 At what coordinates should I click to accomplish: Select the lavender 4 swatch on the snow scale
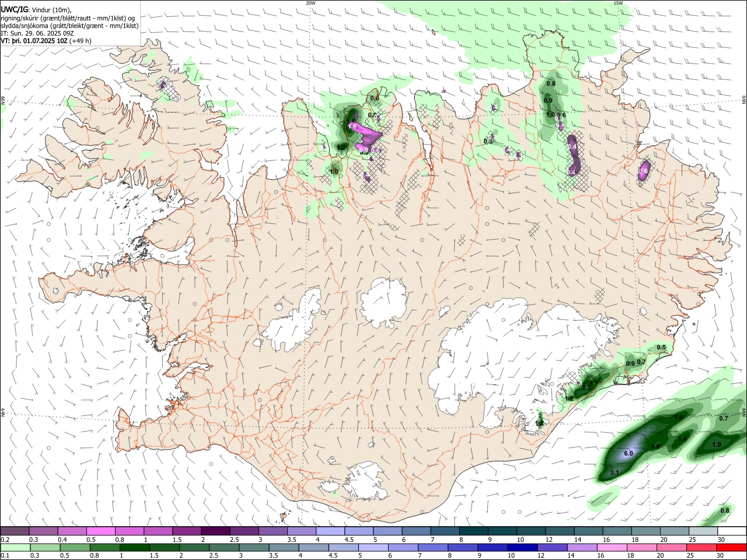(330, 531)
